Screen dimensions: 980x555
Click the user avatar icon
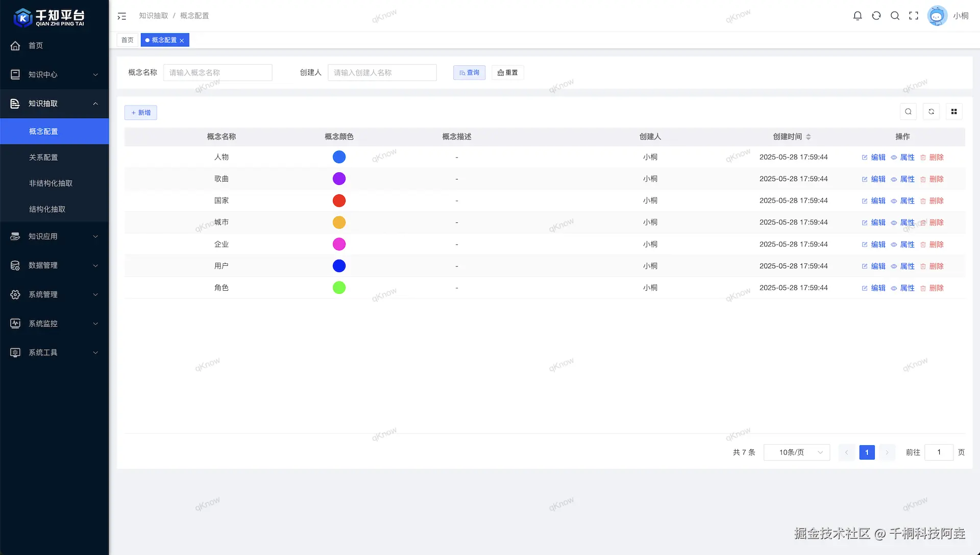937,16
